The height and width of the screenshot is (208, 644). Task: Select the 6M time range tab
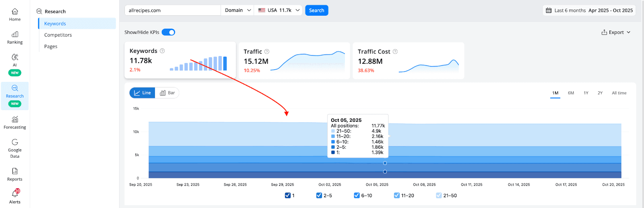(571, 93)
